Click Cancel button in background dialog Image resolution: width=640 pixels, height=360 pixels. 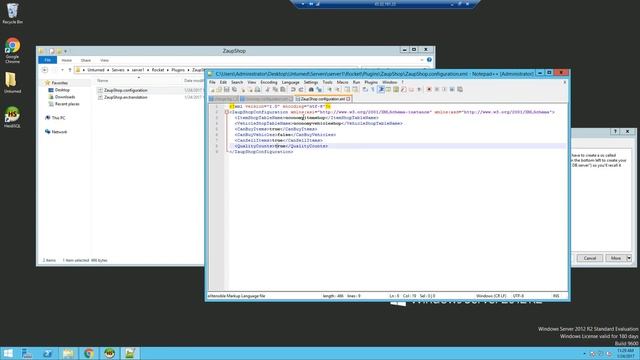coord(589,258)
